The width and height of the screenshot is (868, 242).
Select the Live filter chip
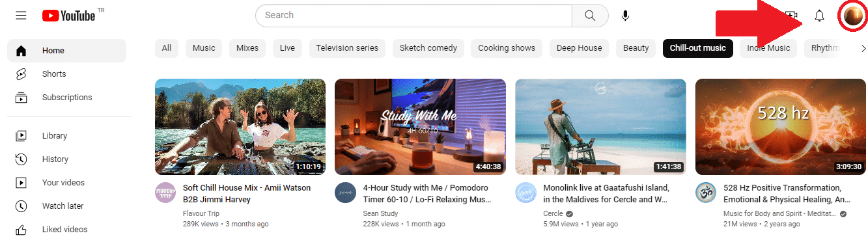coord(287,48)
